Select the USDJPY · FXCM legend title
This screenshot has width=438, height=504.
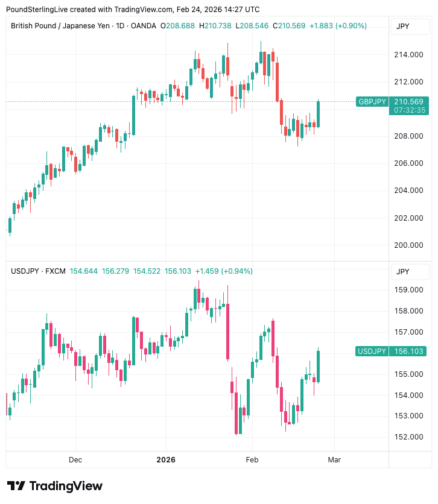pos(38,271)
